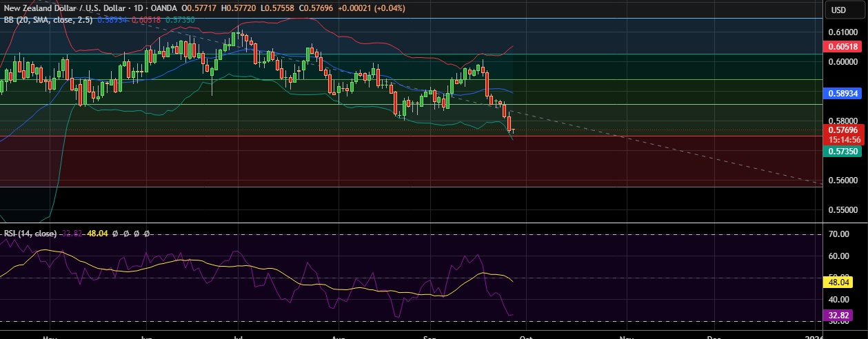Click the blue 0.58934 basis price label
This screenshot has height=339, width=868.
coord(843,92)
